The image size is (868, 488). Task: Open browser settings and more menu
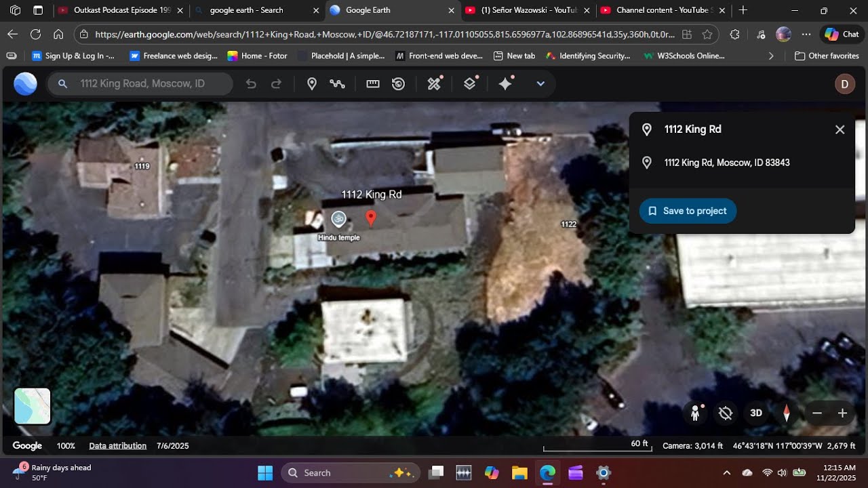click(806, 35)
